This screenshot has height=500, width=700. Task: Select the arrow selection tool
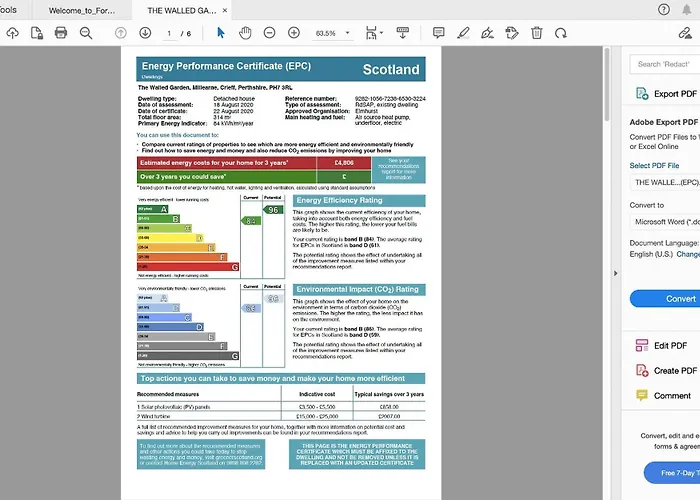[221, 33]
